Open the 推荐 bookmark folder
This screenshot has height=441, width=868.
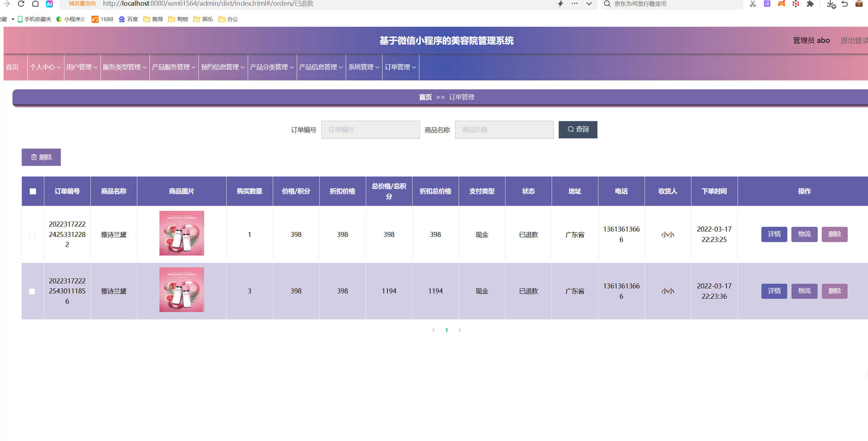coord(153,19)
